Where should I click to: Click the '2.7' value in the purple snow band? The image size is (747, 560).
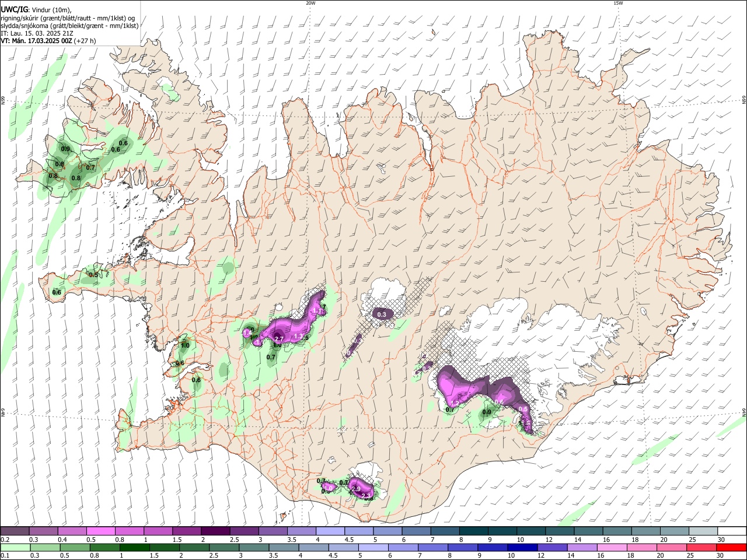point(278,339)
